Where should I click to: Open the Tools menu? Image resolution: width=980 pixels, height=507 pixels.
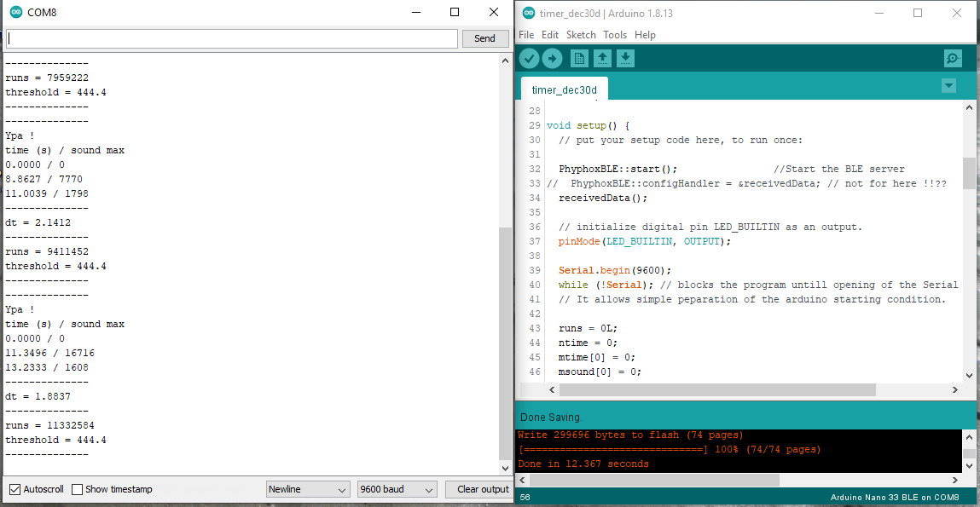614,35
